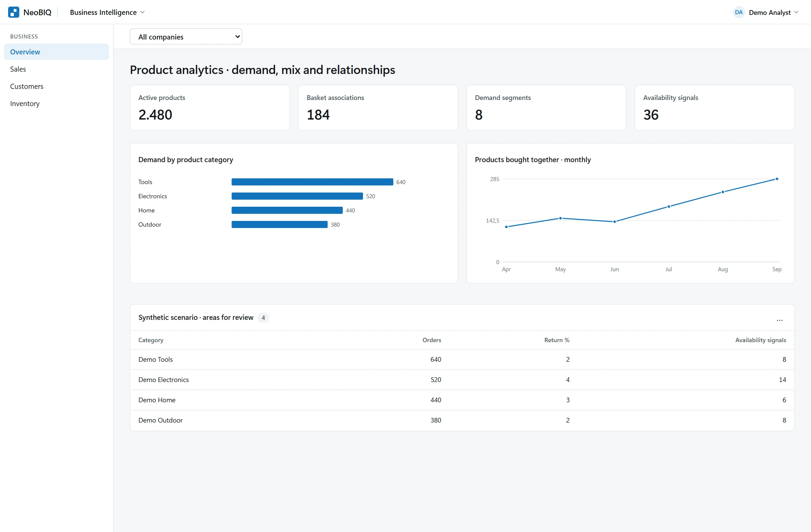Click the NeoBIQ brand name
811x532 pixels.
coord(38,12)
